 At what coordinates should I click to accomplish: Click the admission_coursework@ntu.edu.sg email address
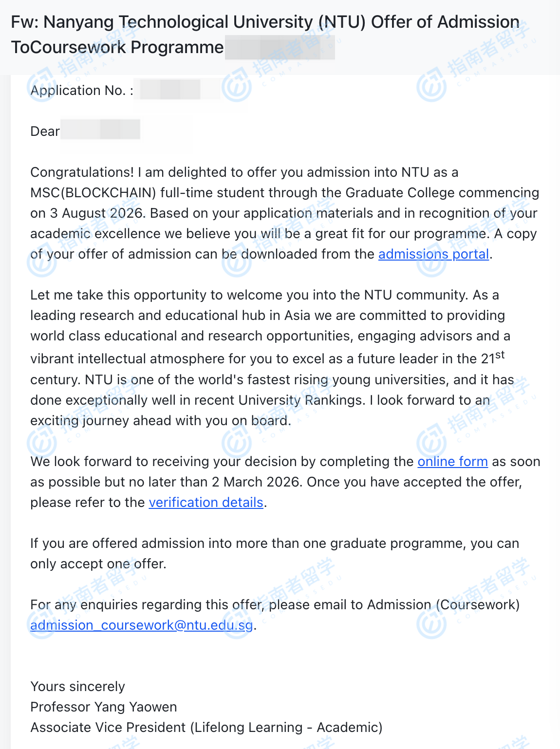(142, 625)
